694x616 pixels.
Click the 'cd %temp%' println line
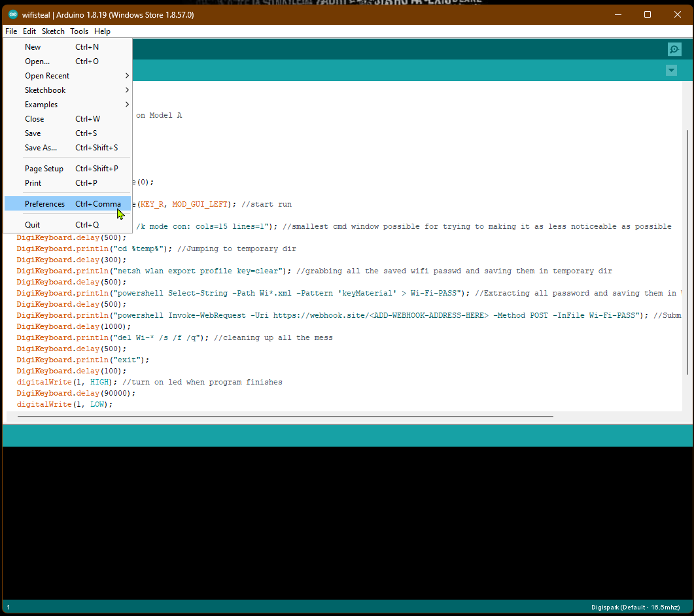tap(156, 248)
